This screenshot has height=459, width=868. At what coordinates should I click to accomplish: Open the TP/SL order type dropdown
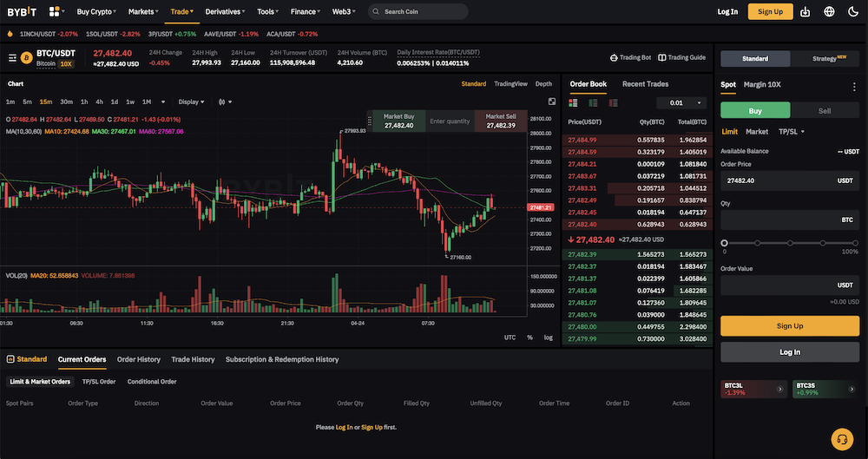tap(791, 132)
